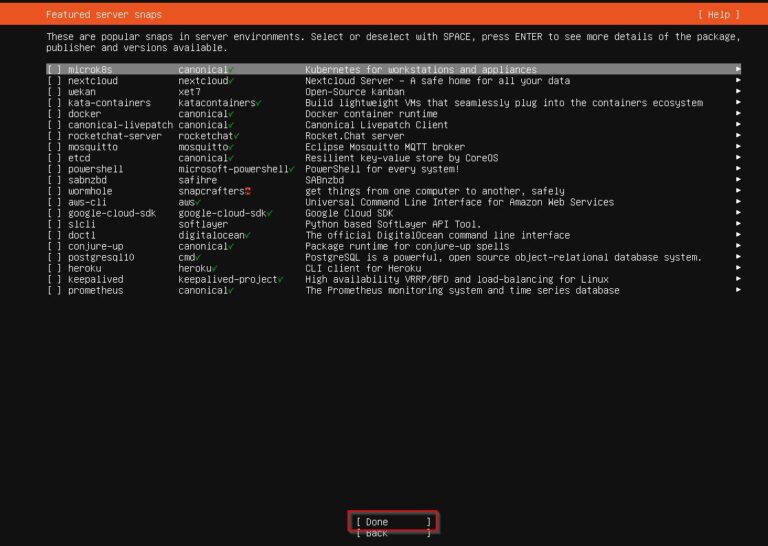
Task: Click verified checkmark next to heroku publisher
Action: tap(215, 268)
